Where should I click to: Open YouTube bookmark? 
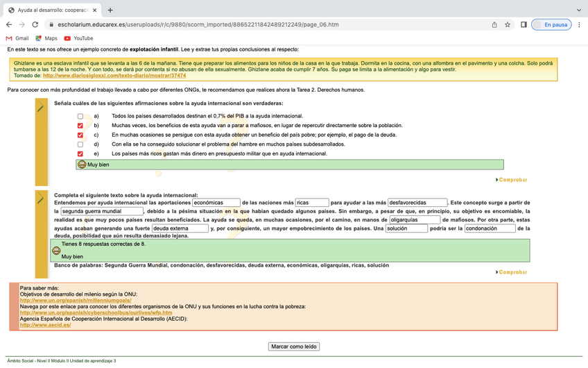78,38
